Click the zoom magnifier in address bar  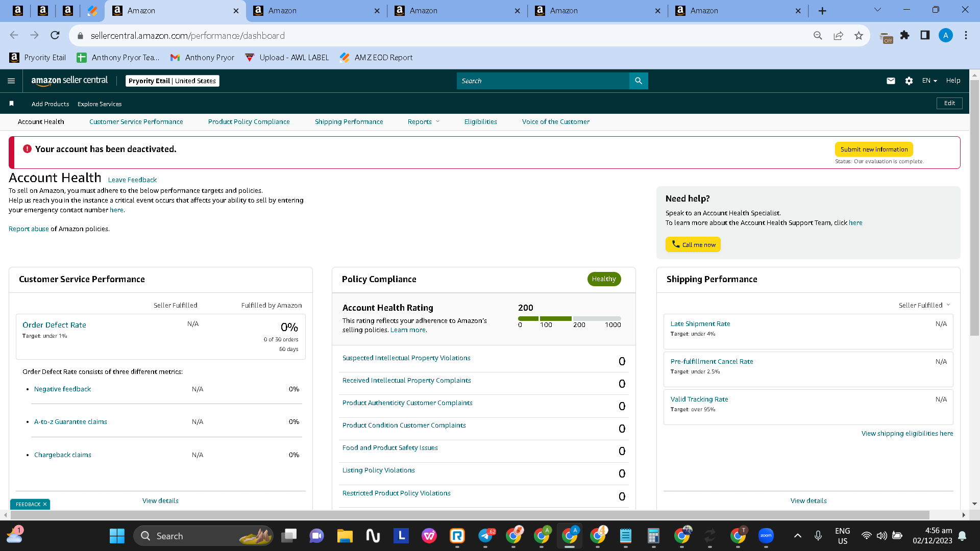[x=818, y=35]
